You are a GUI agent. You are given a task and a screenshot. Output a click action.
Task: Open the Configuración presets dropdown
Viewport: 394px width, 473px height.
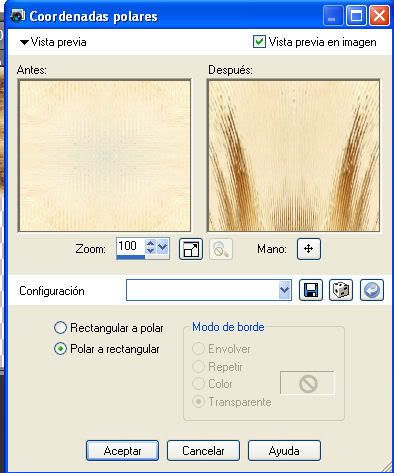(x=284, y=290)
